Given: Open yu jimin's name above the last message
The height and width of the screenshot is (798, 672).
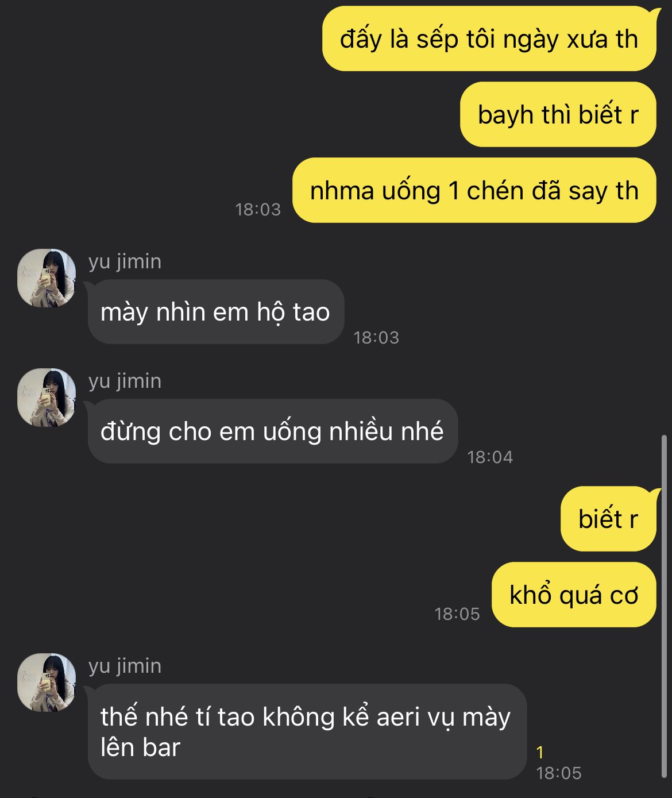Looking at the screenshot, I should pos(125,666).
